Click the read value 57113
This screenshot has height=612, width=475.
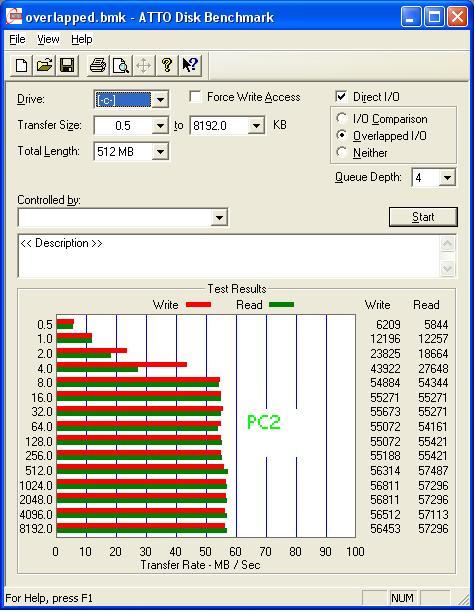click(433, 514)
